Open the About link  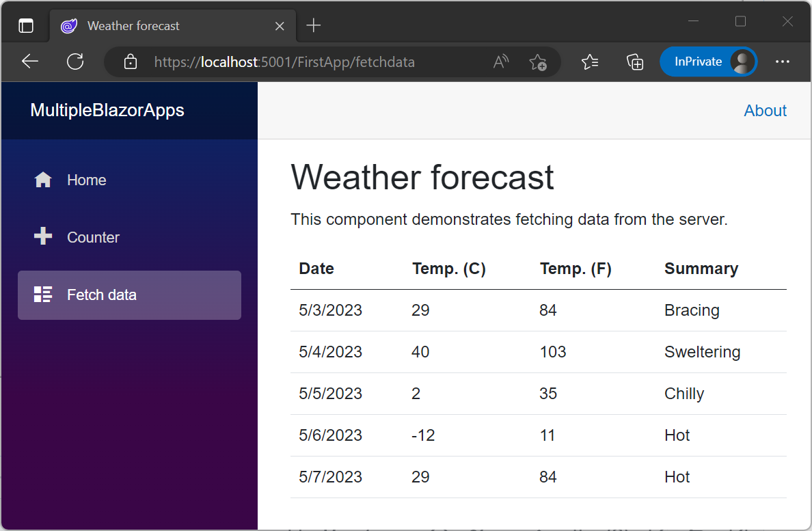(765, 110)
